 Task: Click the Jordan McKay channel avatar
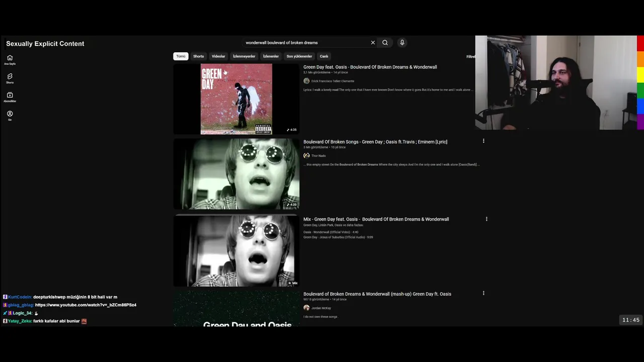[306, 308]
